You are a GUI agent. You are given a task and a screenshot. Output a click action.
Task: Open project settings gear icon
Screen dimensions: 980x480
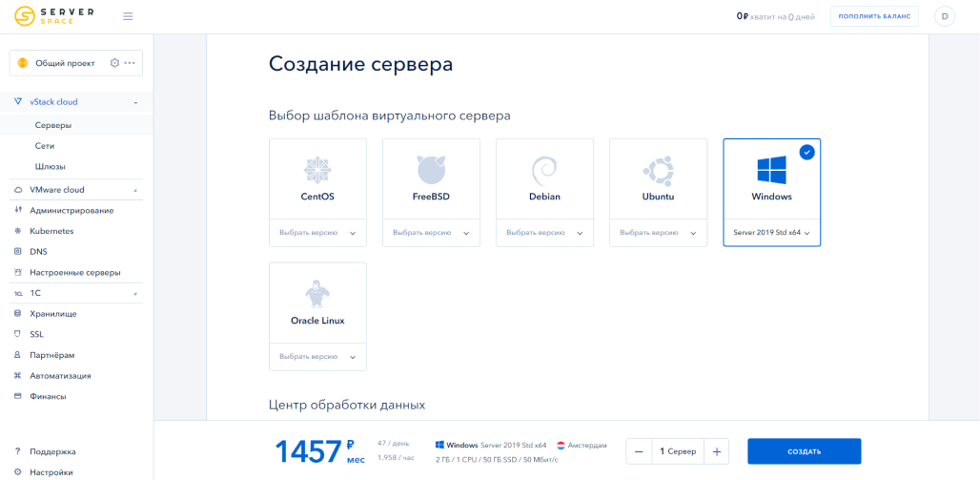coord(114,63)
